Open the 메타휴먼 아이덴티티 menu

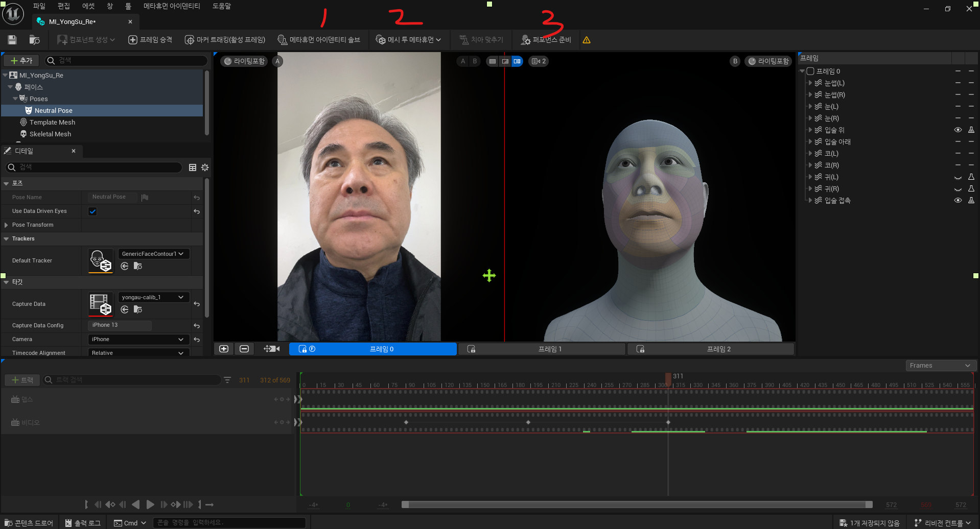(172, 6)
